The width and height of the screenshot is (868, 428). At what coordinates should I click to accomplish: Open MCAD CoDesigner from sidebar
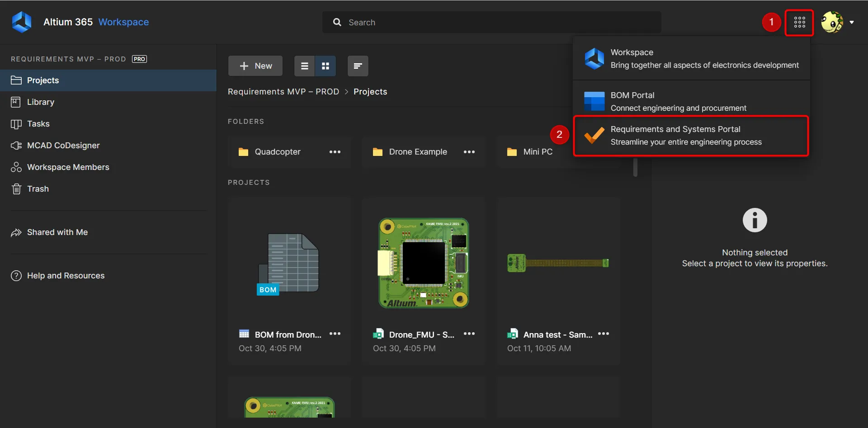click(63, 146)
